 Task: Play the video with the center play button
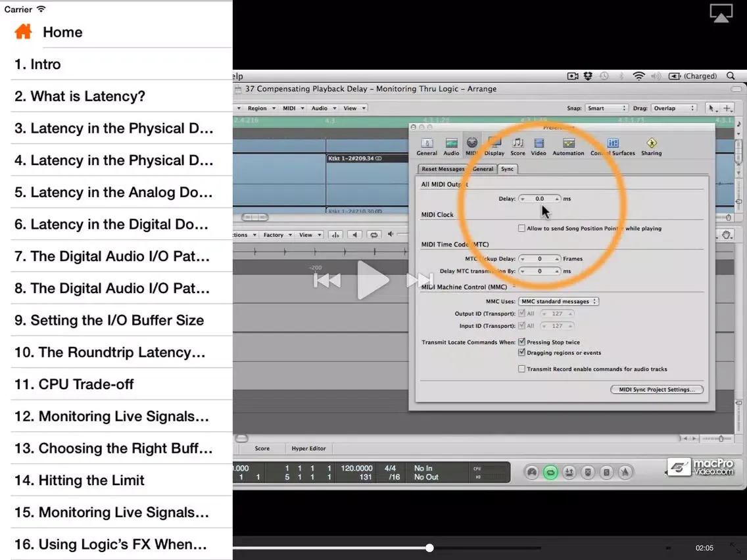click(x=373, y=280)
